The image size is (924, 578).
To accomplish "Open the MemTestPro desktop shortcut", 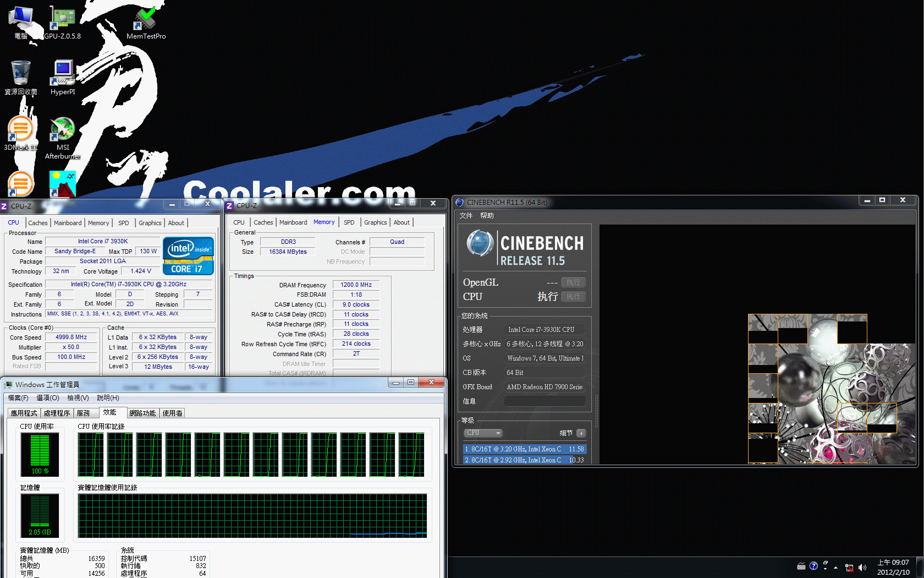I will 146,22.
